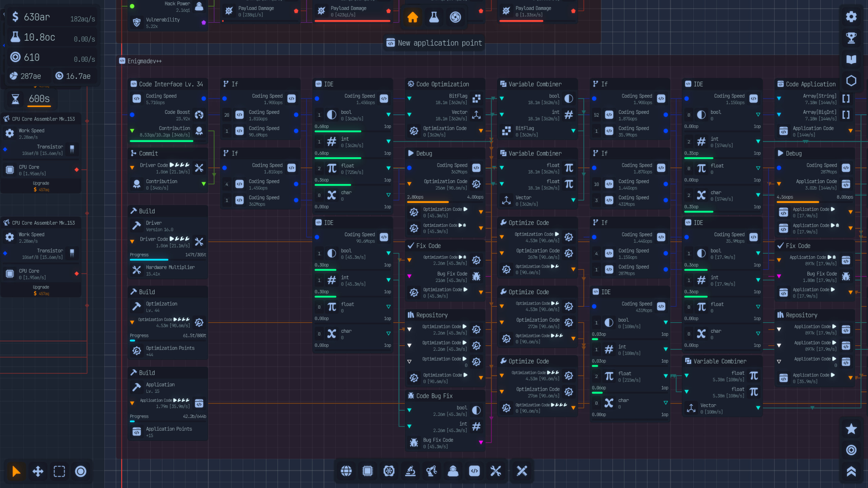Select the left Repository node header

[445, 315]
